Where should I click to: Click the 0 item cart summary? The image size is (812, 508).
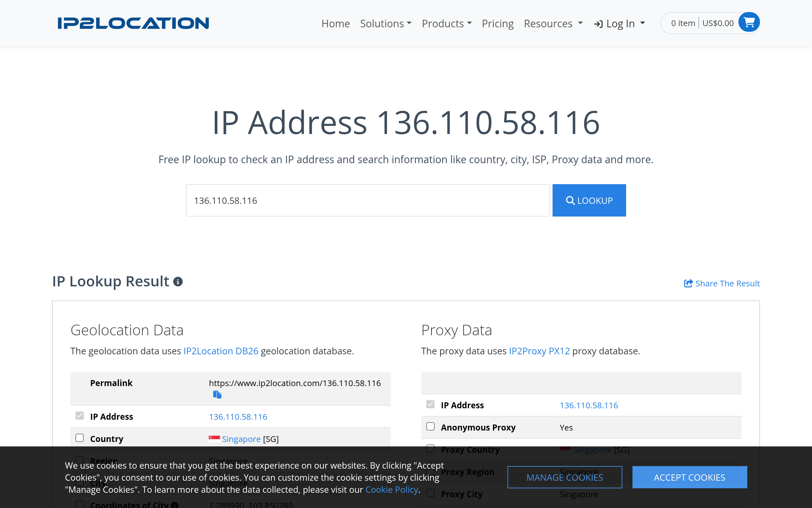click(x=683, y=23)
